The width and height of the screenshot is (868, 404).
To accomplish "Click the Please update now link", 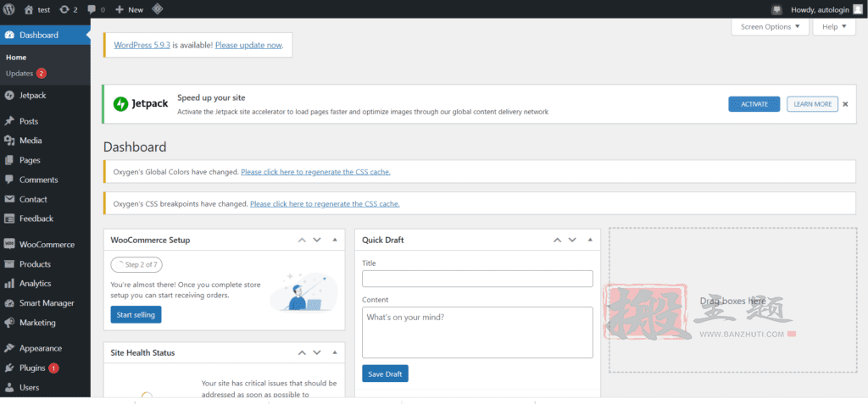I will 248,46.
